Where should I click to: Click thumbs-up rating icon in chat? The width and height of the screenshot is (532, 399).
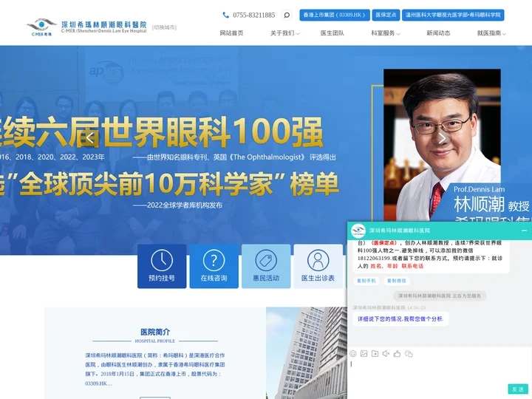pos(397,354)
